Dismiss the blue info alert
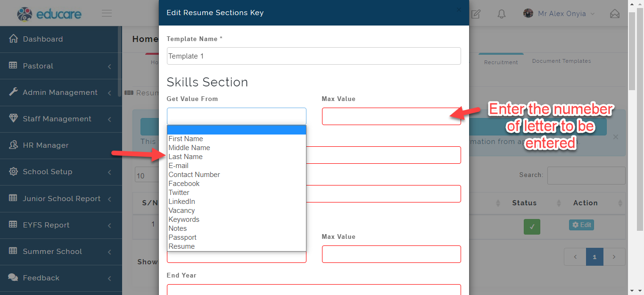644x295 pixels. click(615, 137)
